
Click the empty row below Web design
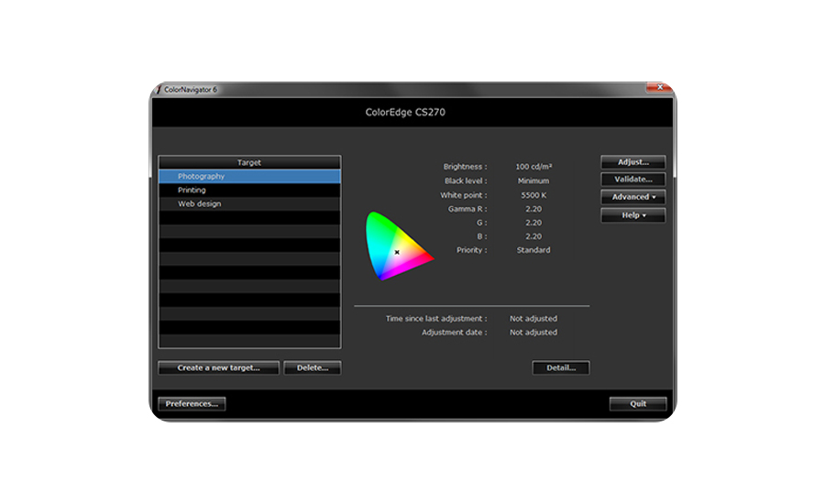[249, 217]
